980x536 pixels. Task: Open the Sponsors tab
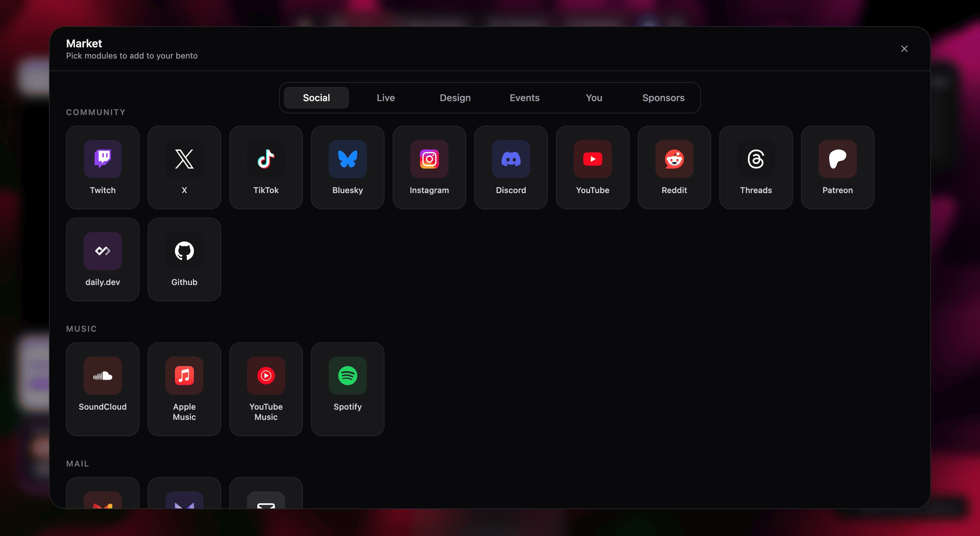(x=663, y=98)
